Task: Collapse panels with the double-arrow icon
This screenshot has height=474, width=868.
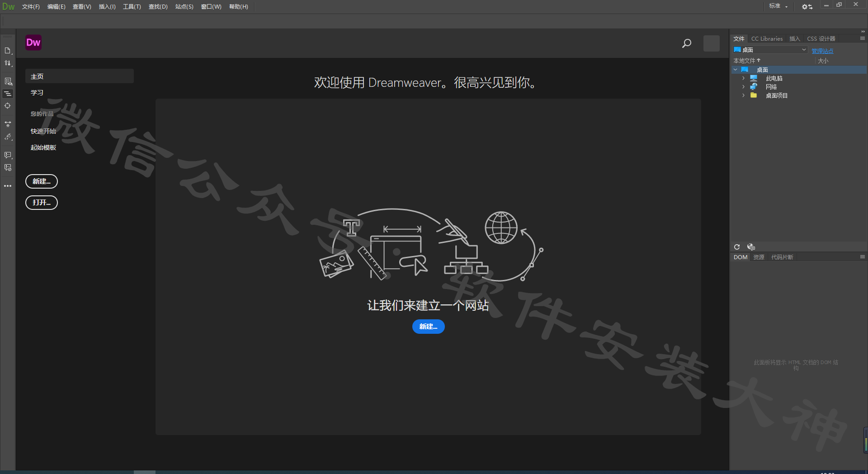Action: pos(863,31)
